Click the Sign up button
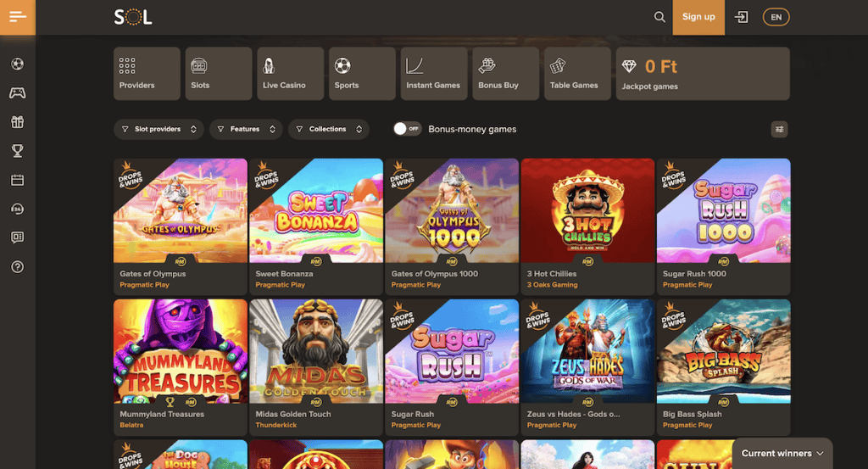 698,17
